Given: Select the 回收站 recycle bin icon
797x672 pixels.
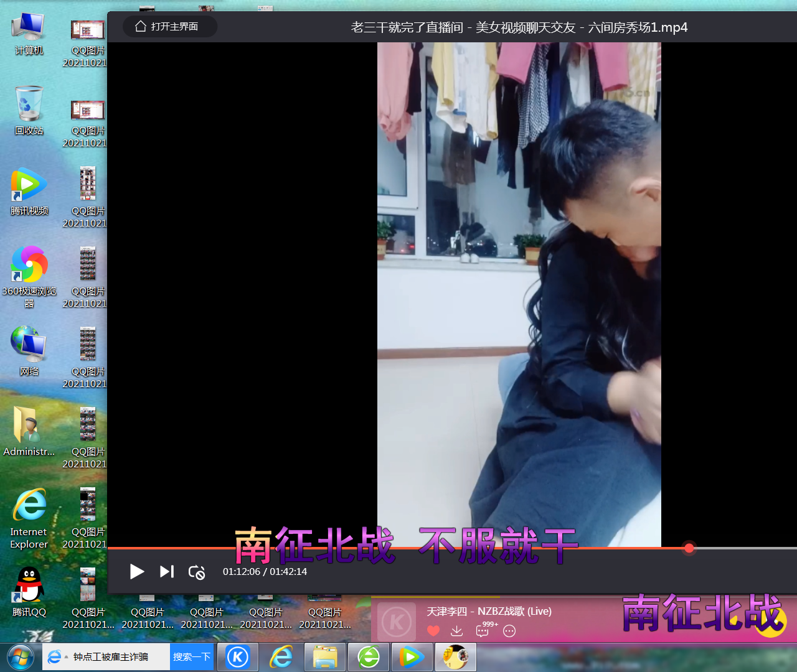Looking at the screenshot, I should [29, 111].
